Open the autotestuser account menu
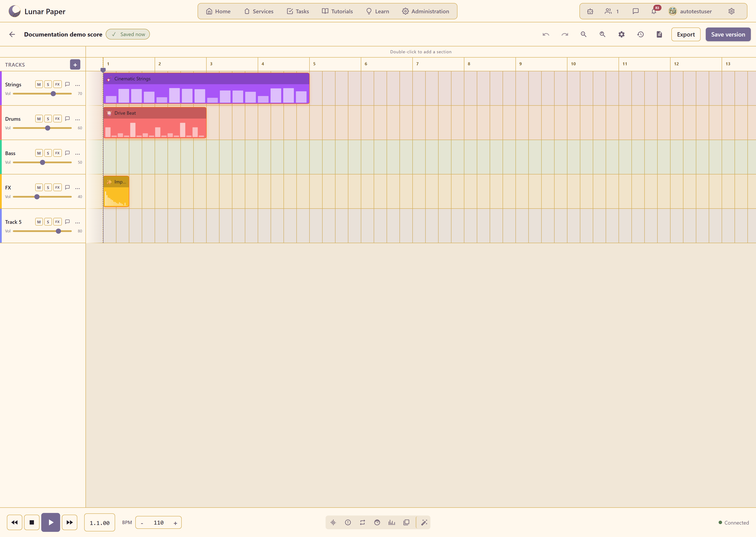Image resolution: width=756 pixels, height=537 pixels. (690, 11)
